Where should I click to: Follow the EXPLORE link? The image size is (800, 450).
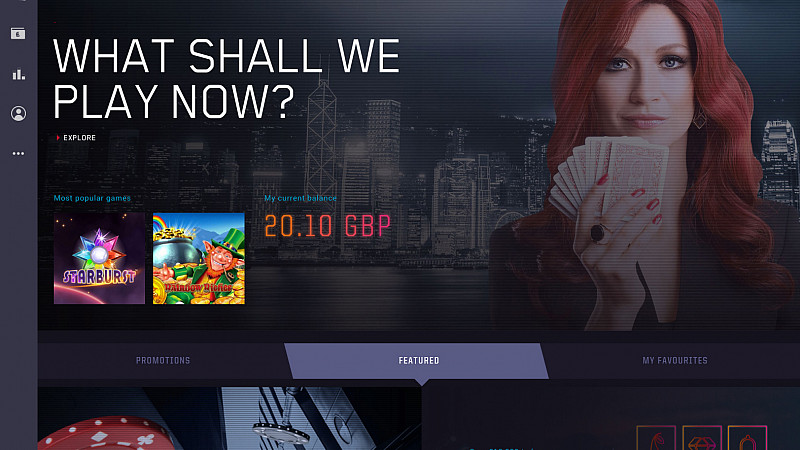point(80,138)
